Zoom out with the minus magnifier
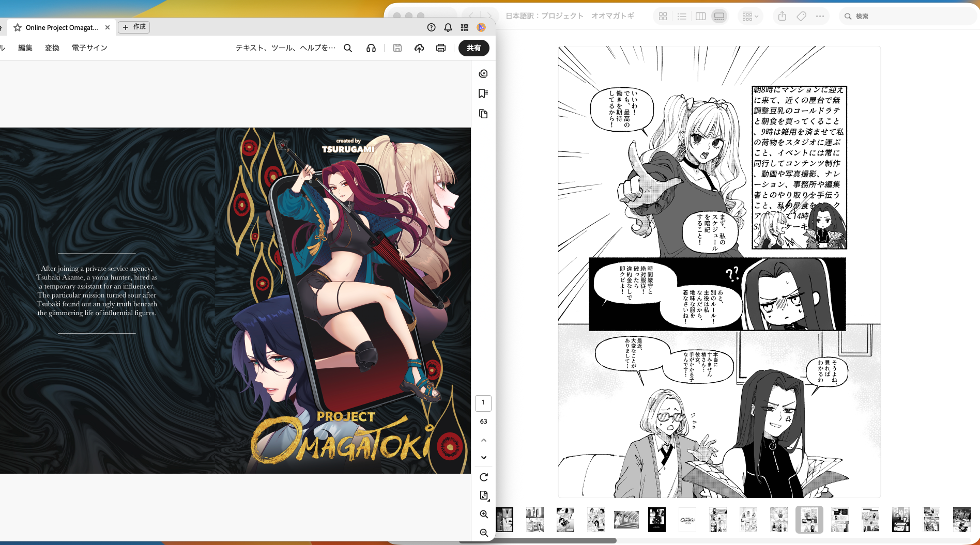 tap(484, 533)
